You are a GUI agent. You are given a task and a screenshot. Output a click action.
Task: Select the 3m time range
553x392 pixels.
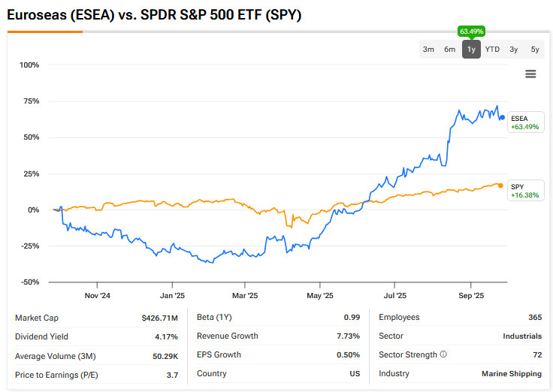coord(428,50)
